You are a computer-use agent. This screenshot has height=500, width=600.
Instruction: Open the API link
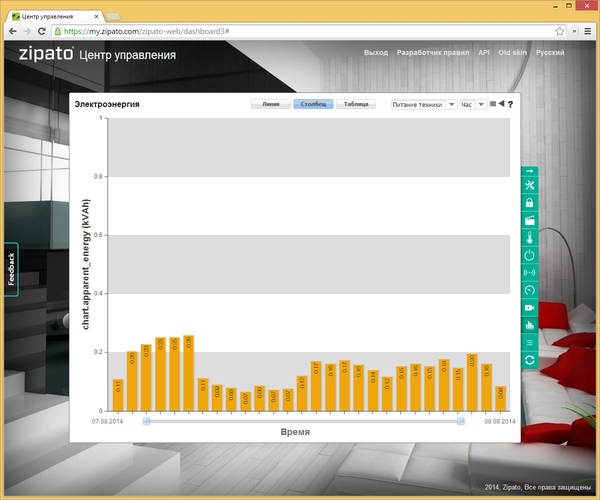coord(484,53)
